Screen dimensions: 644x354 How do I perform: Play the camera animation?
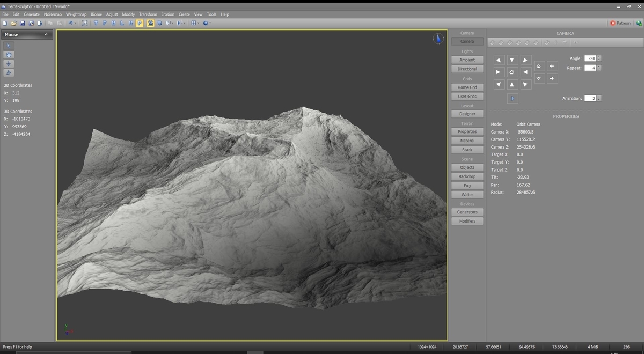(x=513, y=99)
